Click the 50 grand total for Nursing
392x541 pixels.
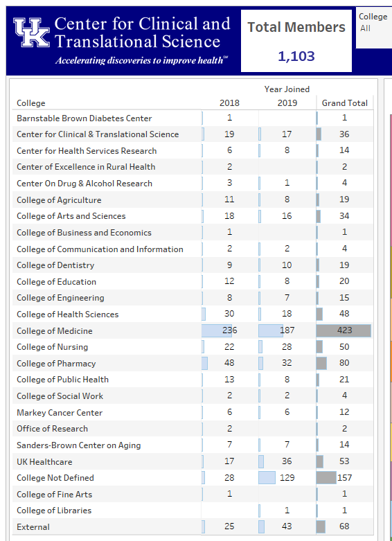[344, 347]
